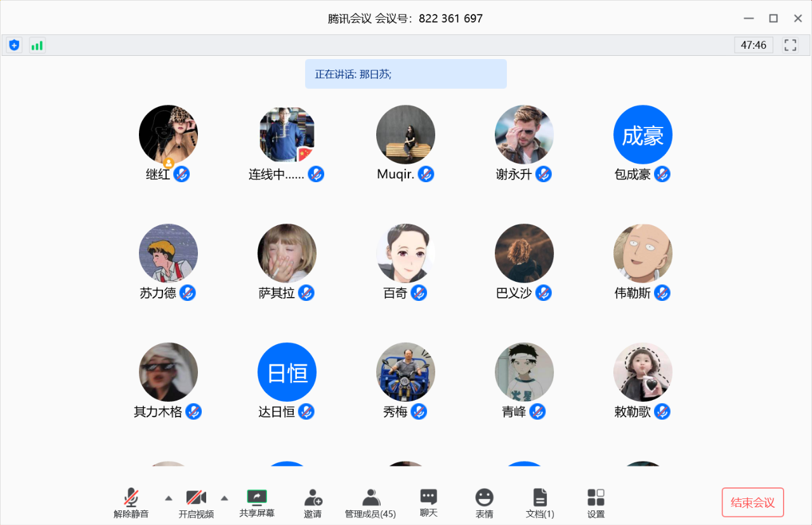Expand video options arrow beside camera
812x525 pixels.
[x=224, y=498]
